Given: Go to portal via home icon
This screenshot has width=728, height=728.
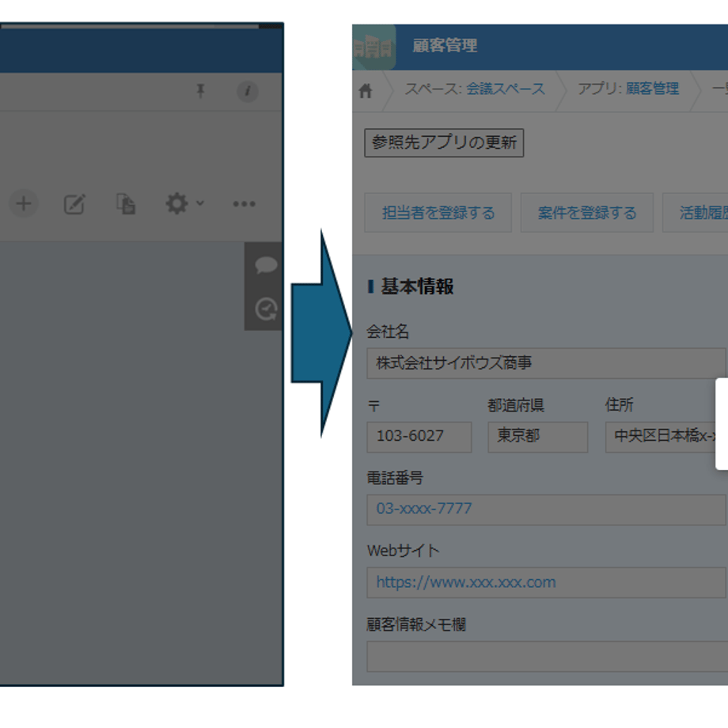Looking at the screenshot, I should (x=366, y=90).
